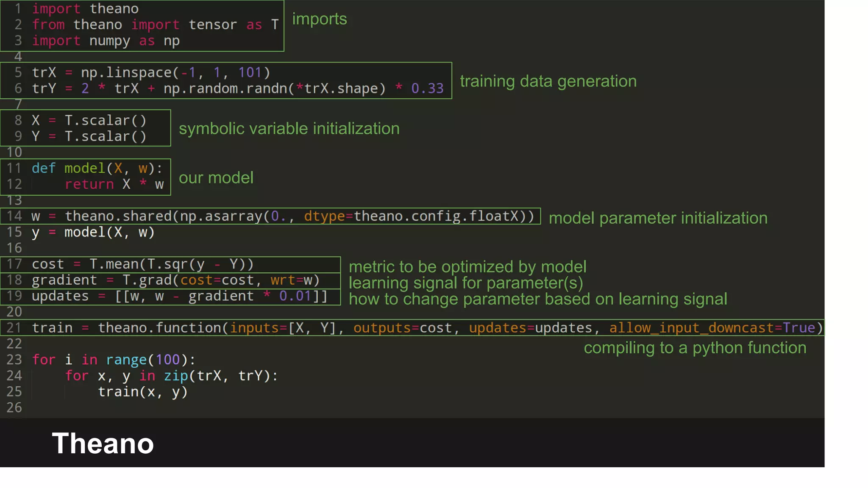Click the 'import numpy as np' line

(106, 41)
